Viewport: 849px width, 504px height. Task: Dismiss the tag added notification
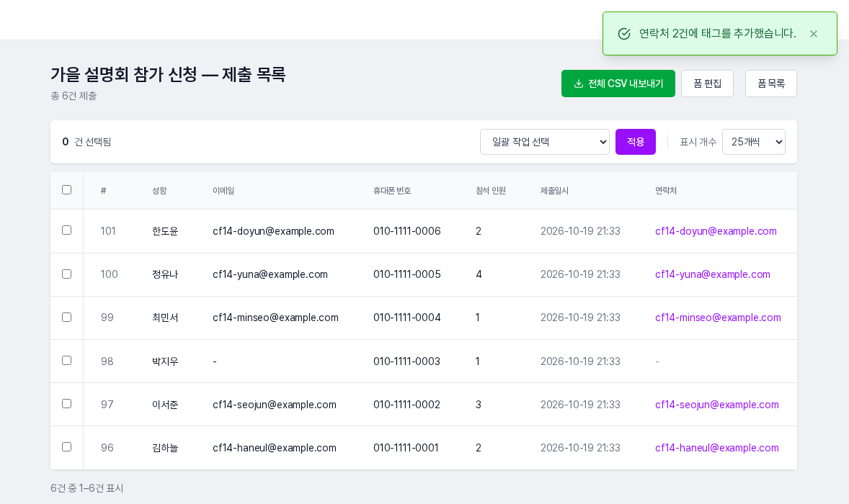(813, 34)
